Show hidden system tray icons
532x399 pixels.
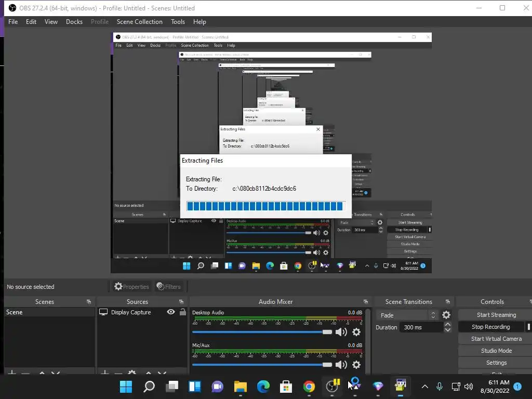424,387
